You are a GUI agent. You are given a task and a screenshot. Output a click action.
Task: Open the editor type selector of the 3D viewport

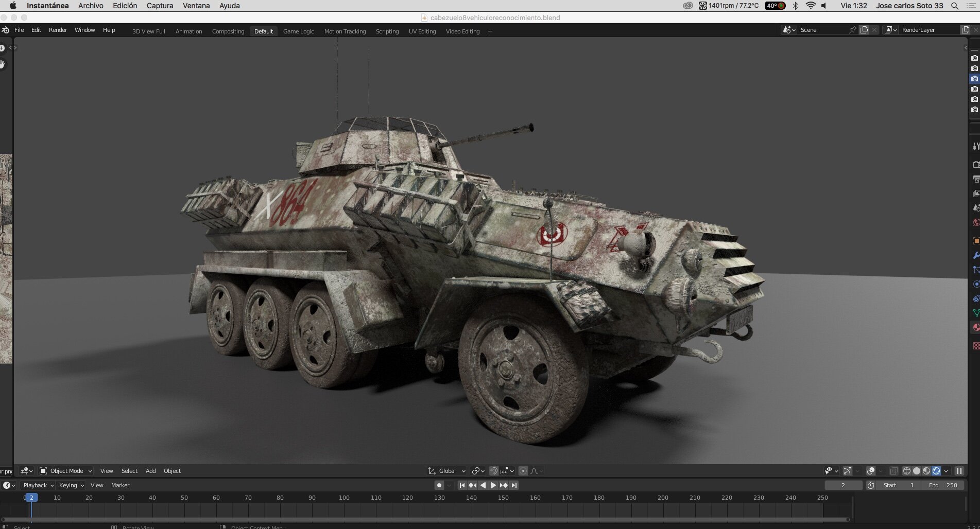coord(27,471)
